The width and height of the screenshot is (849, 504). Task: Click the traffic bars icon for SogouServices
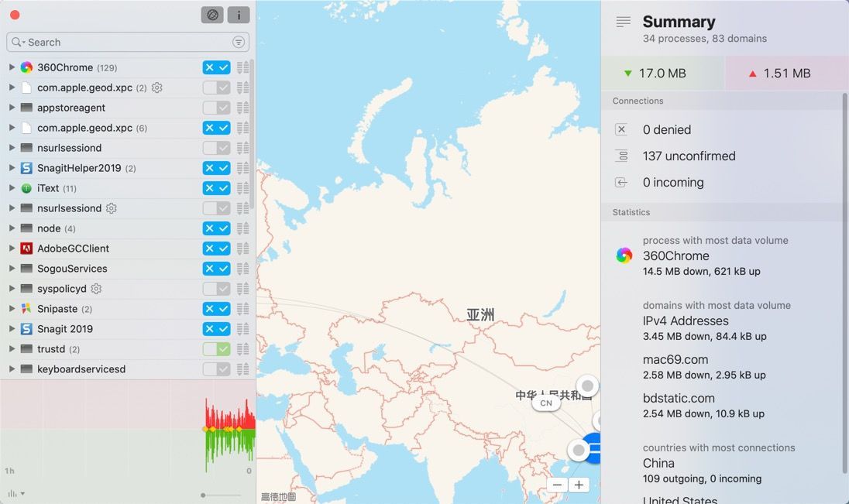coord(242,269)
